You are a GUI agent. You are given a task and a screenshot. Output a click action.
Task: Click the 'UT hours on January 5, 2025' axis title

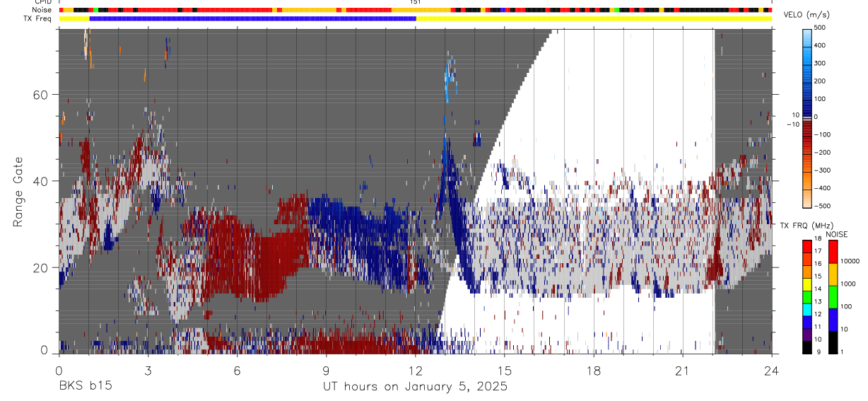[415, 387]
